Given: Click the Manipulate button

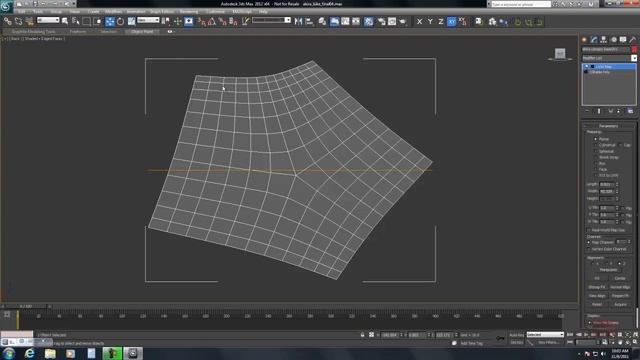Looking at the screenshot, I should click(x=608, y=270).
